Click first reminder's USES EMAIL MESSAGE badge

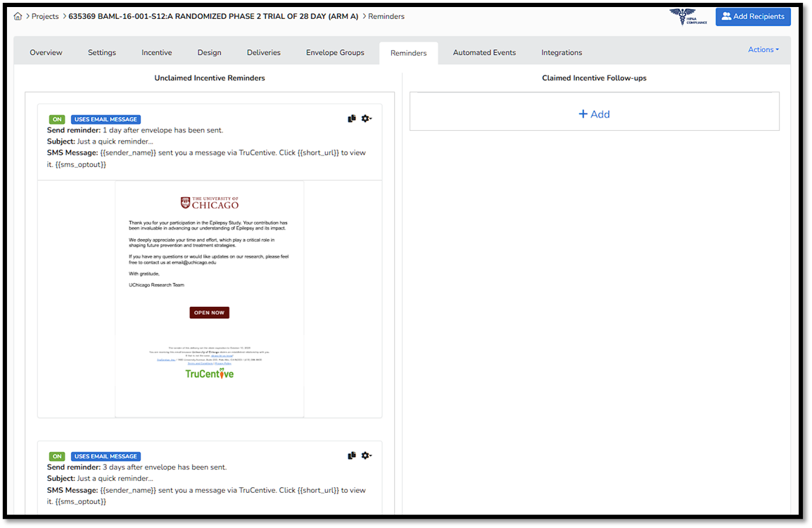coord(106,120)
